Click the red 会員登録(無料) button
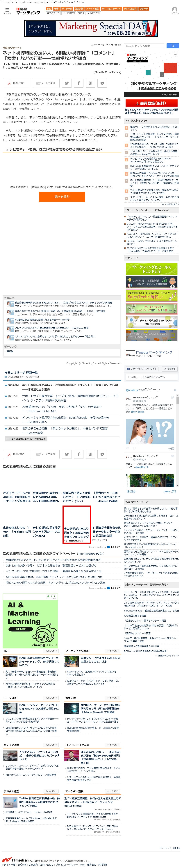 tap(152, 103)
